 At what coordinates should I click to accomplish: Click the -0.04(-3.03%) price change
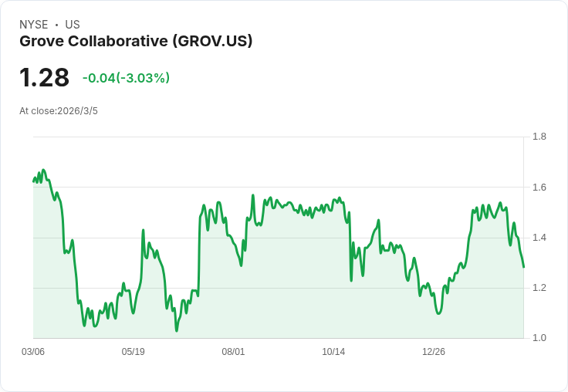point(126,78)
